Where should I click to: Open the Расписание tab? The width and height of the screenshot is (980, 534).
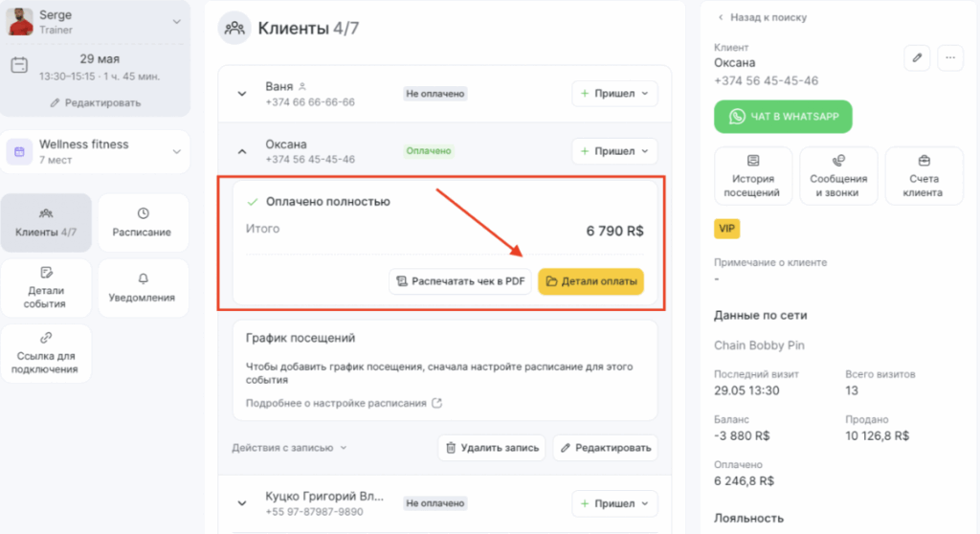[x=143, y=223]
